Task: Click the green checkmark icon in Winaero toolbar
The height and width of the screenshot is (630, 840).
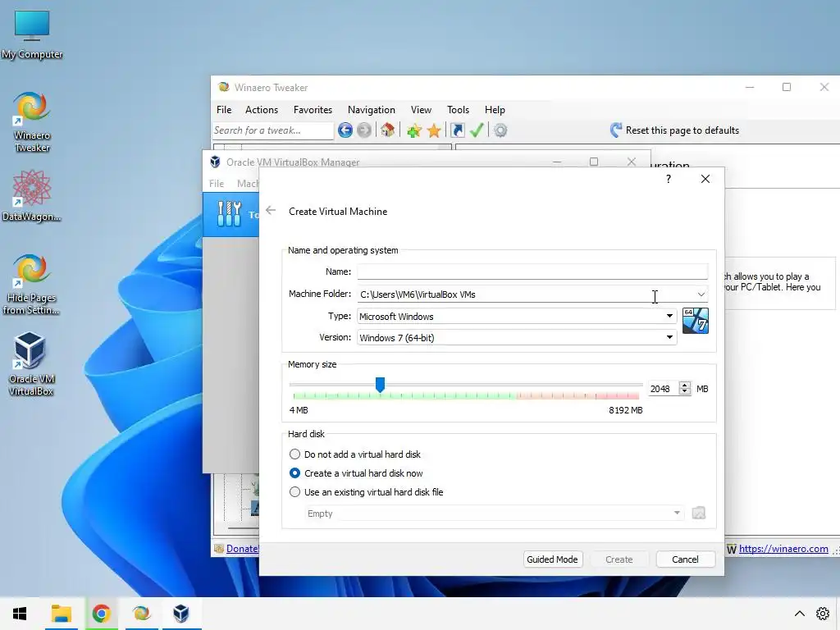Action: tap(477, 130)
